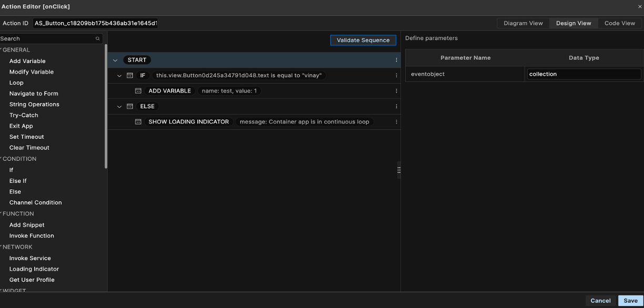Click the Validate Sequence button

(363, 40)
